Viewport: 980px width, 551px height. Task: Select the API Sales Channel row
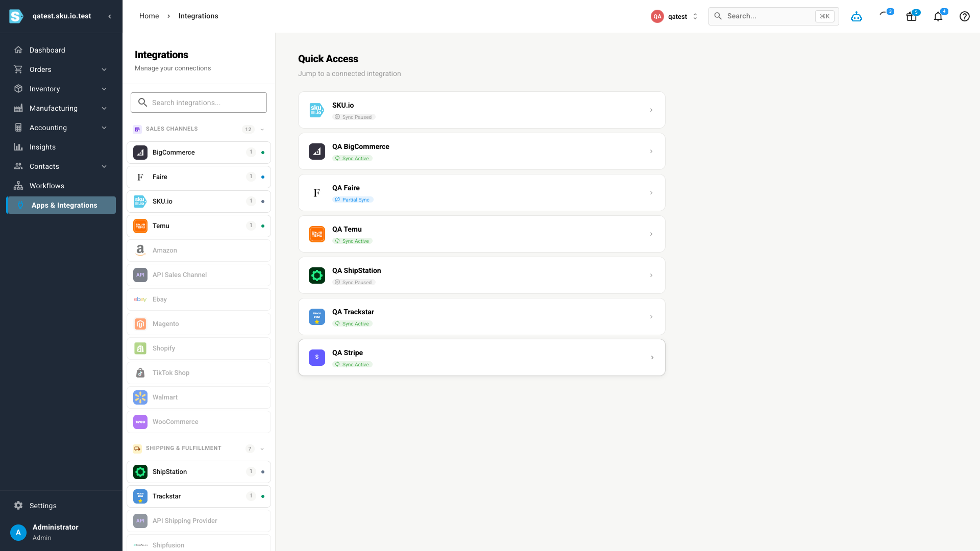click(199, 275)
